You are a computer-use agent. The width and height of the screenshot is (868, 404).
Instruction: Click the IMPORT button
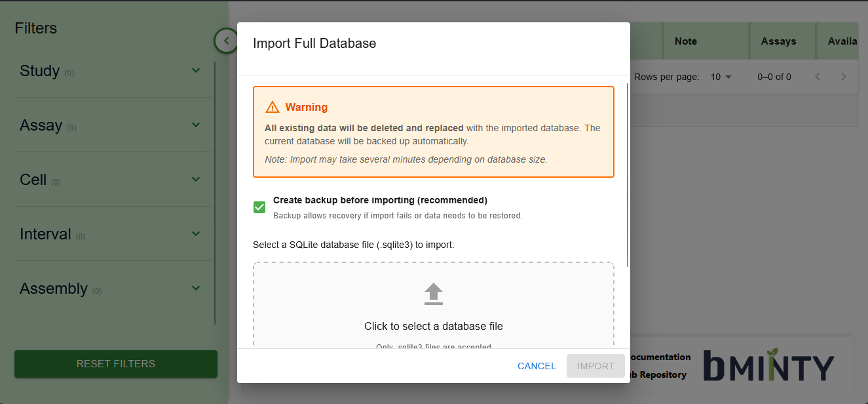[595, 366]
